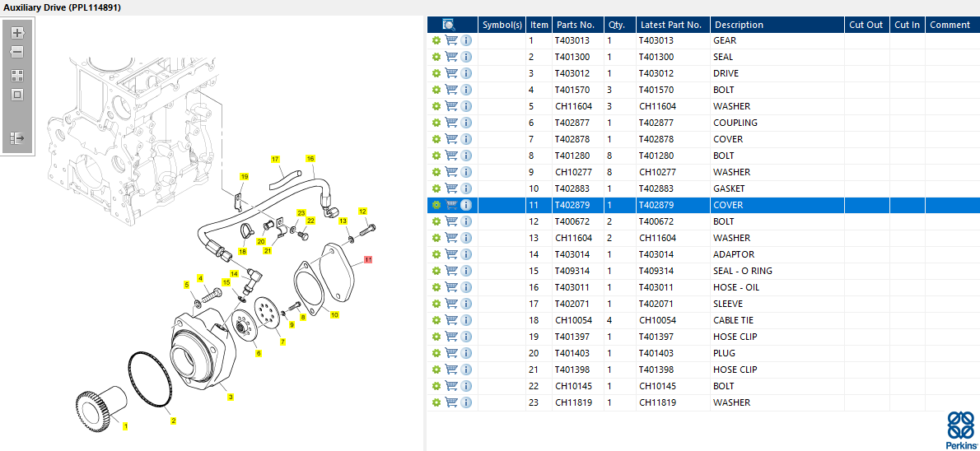This screenshot has width=980, height=451.
Task: Click cart icon for HOSE CLIP T401397 row
Action: click(x=451, y=337)
